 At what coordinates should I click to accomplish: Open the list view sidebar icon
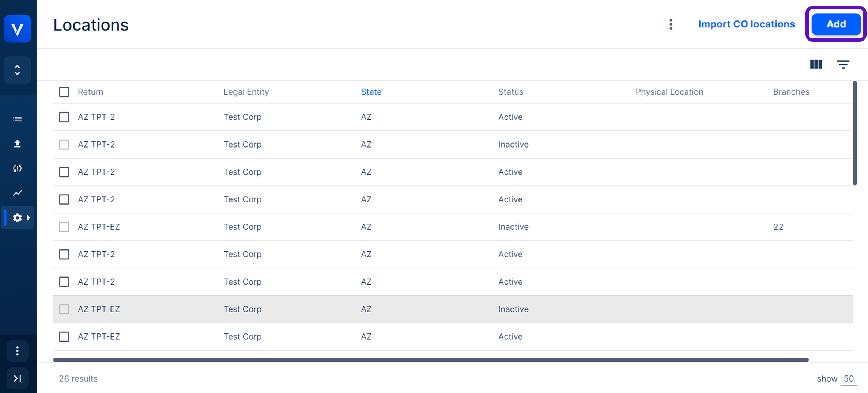(x=17, y=119)
